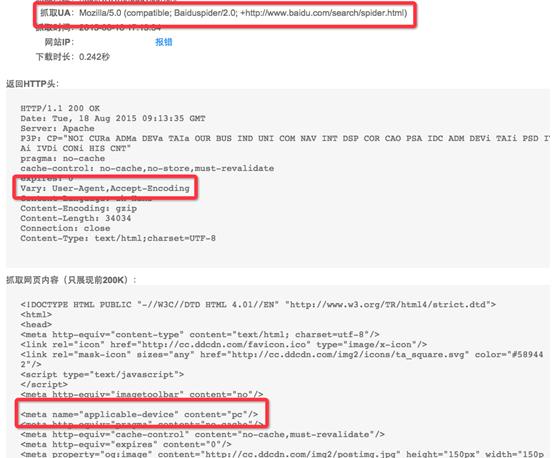This screenshot has width=552, height=458.
Task: Click the 网站IP label
Action: point(59,42)
